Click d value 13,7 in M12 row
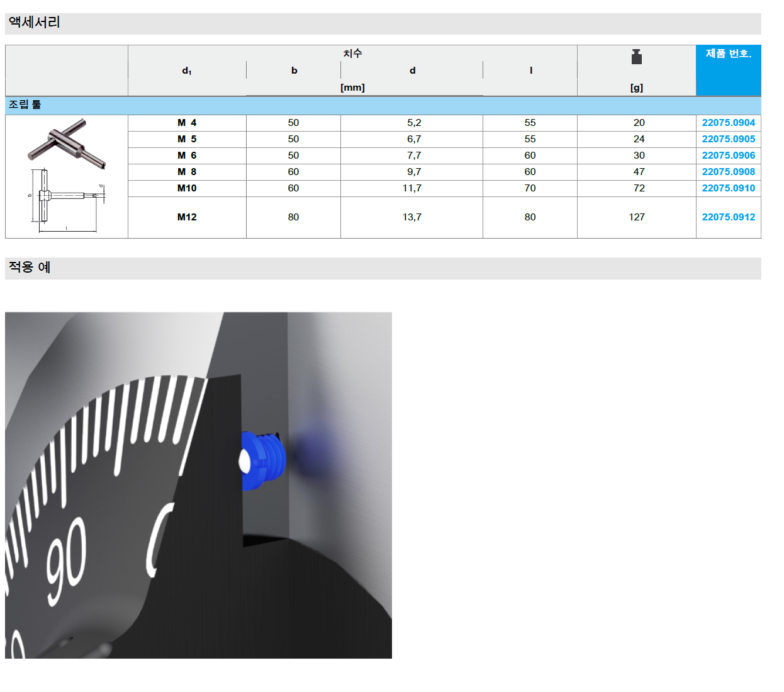Screen dimensions: 784x692 pyautogui.click(x=412, y=217)
